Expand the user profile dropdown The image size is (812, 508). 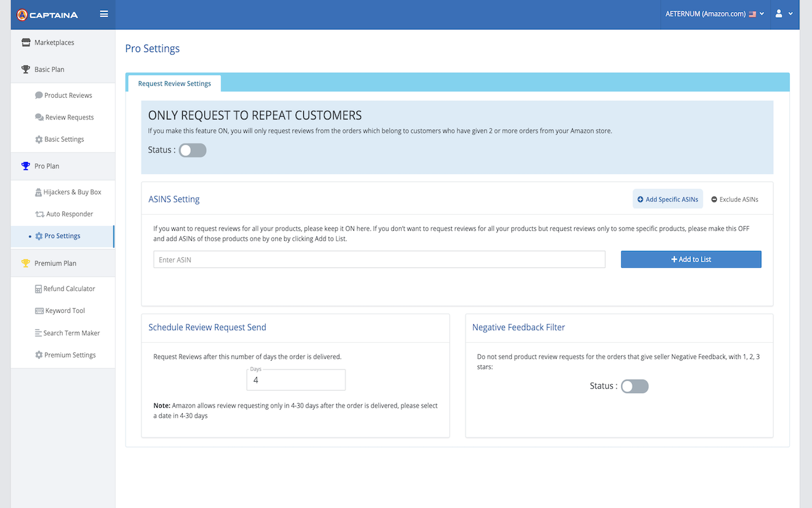783,13
